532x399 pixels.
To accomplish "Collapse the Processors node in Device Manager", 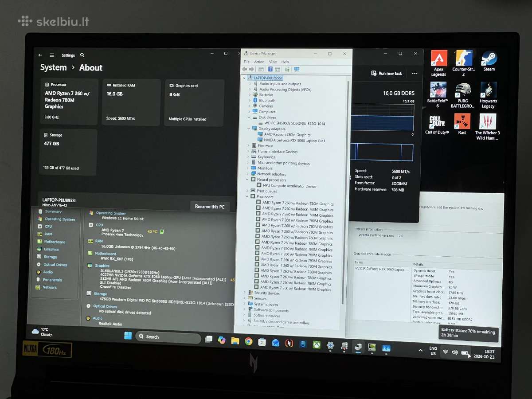I will tap(247, 196).
